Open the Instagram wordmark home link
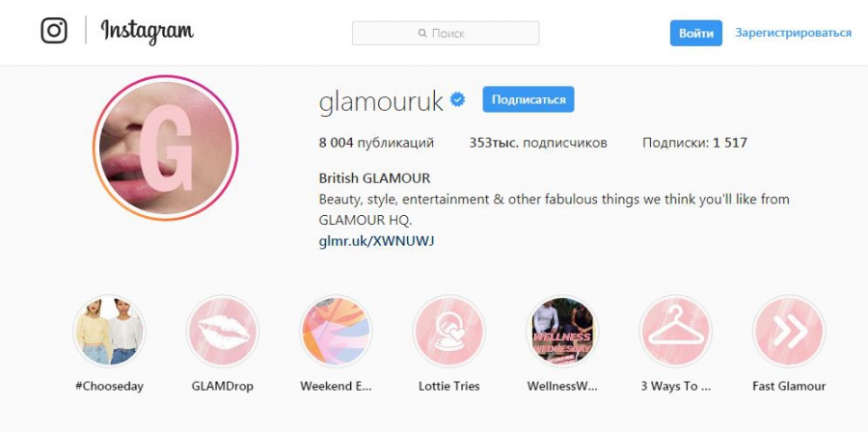This screenshot has width=868, height=432. (148, 31)
